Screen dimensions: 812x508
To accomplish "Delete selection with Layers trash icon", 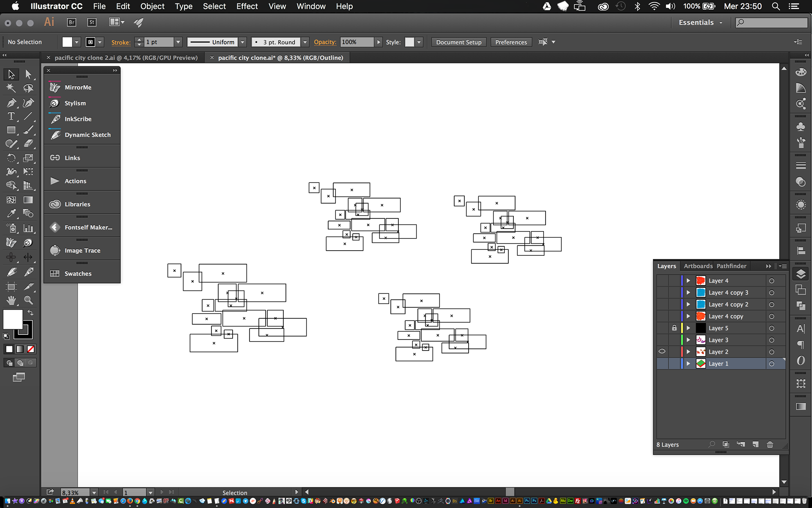I will point(770,444).
